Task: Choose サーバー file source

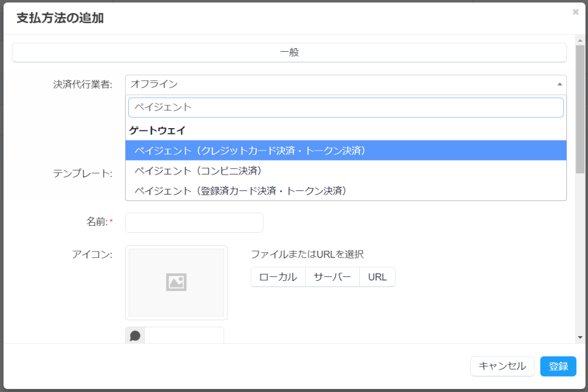Action: 332,277
